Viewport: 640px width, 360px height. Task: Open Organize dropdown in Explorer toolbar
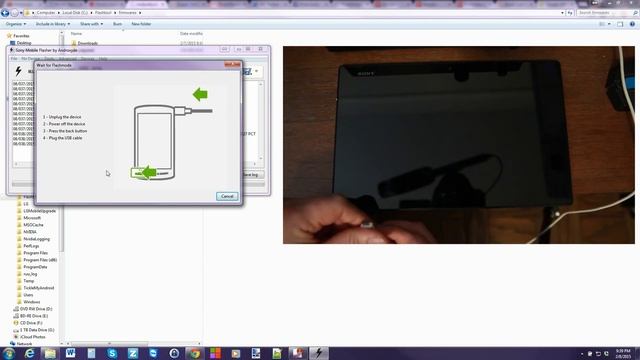pyautogui.click(x=16, y=24)
